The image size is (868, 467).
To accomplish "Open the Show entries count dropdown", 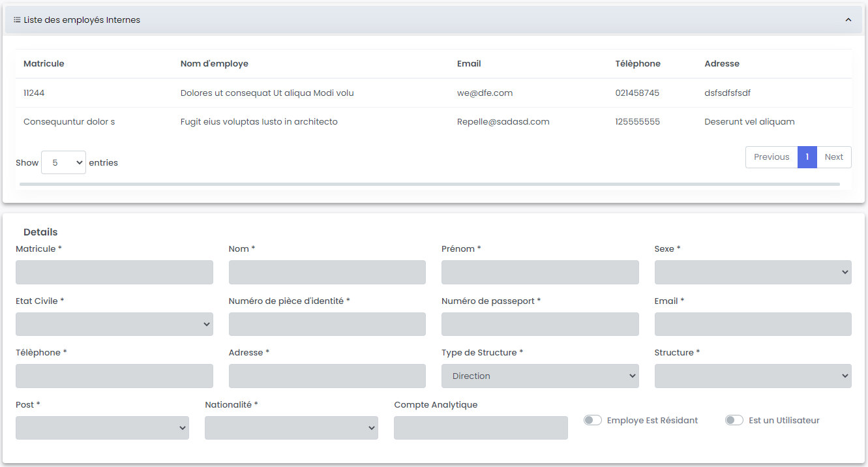I will click(x=63, y=162).
